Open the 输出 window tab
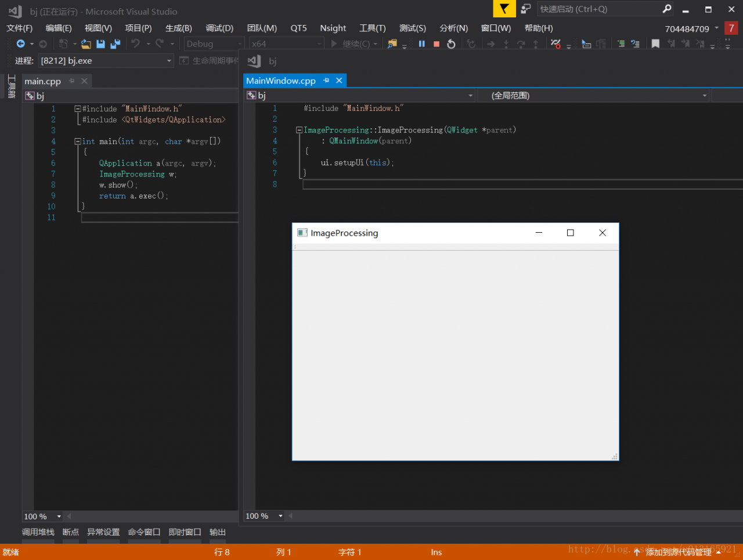This screenshot has height=560, width=743. pyautogui.click(x=218, y=532)
